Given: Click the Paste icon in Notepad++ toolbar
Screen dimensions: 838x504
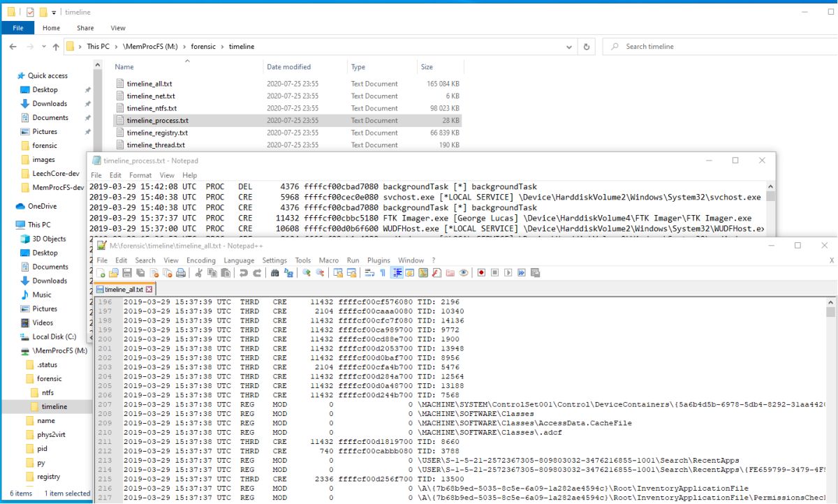Looking at the screenshot, I should pyautogui.click(x=225, y=272).
